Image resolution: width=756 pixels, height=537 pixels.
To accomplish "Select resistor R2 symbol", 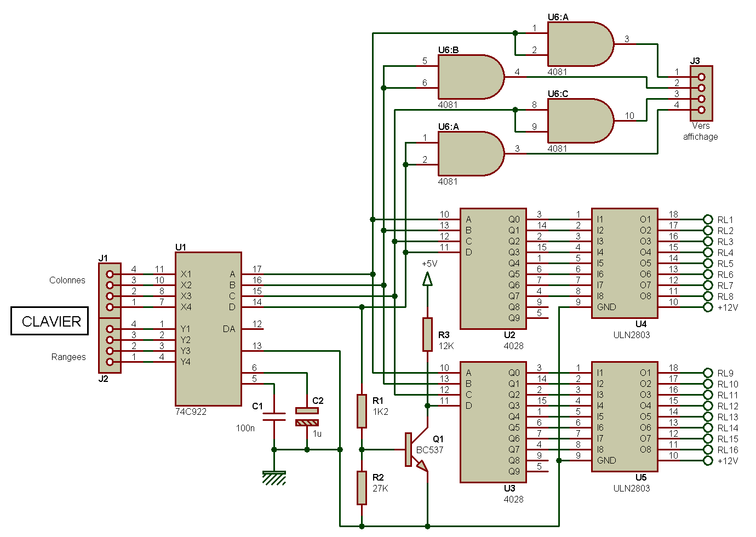I will pyautogui.click(x=362, y=488).
